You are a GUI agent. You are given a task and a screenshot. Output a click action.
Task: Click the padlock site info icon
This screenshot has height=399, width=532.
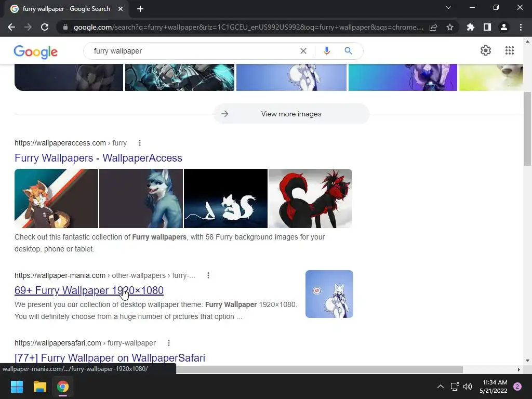coord(65,27)
